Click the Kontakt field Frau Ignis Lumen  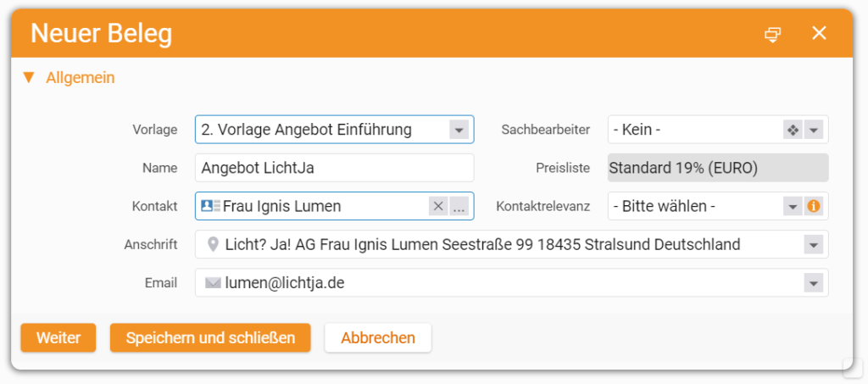point(334,206)
